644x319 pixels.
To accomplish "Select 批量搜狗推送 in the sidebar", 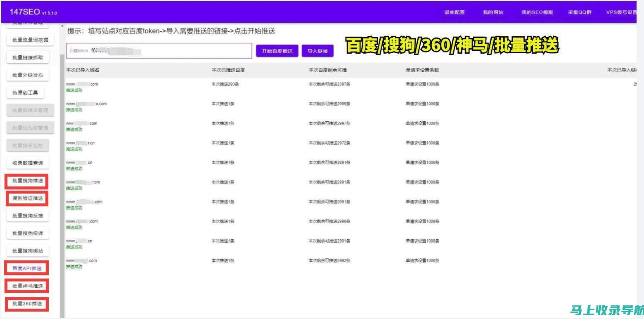I will pyautogui.click(x=27, y=181).
